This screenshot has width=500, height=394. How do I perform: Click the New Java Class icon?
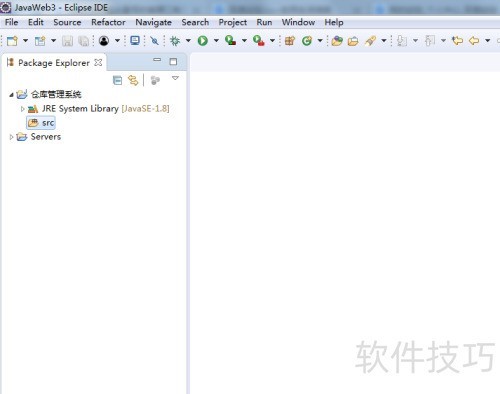[x=307, y=41]
